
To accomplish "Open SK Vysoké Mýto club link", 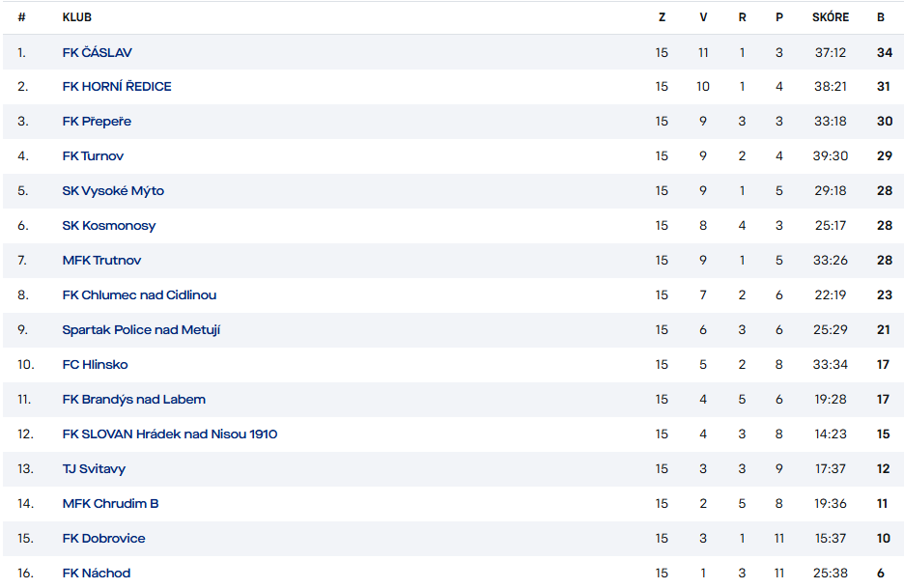I will point(113,191).
